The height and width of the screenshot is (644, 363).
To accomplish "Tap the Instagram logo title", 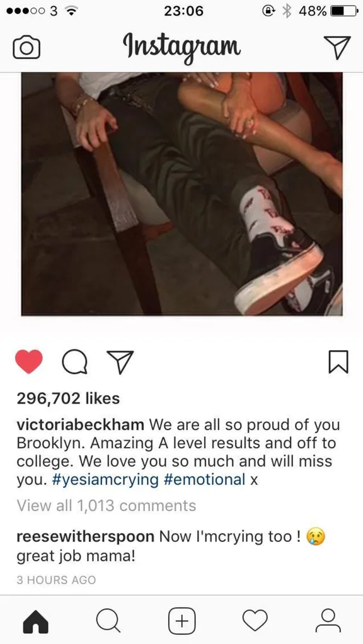I will 181,48.
